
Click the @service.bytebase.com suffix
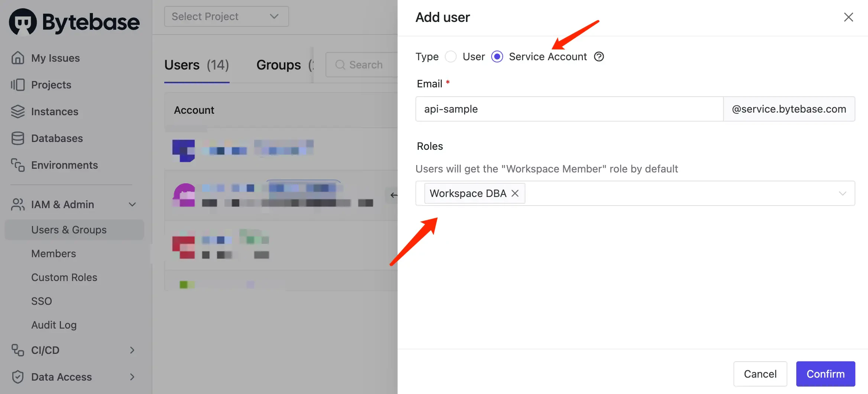click(789, 109)
